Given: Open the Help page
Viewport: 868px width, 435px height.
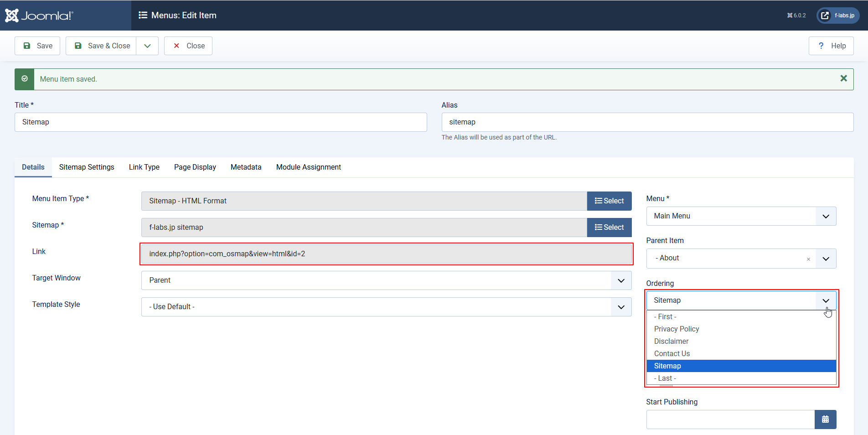Looking at the screenshot, I should click(x=831, y=46).
